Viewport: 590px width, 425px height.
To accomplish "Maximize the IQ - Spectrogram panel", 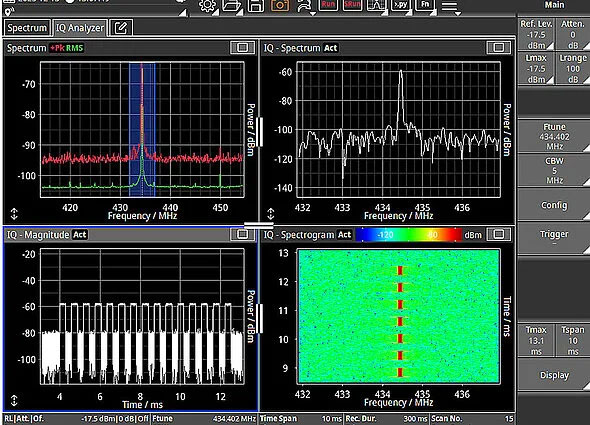I will pyautogui.click(x=499, y=235).
